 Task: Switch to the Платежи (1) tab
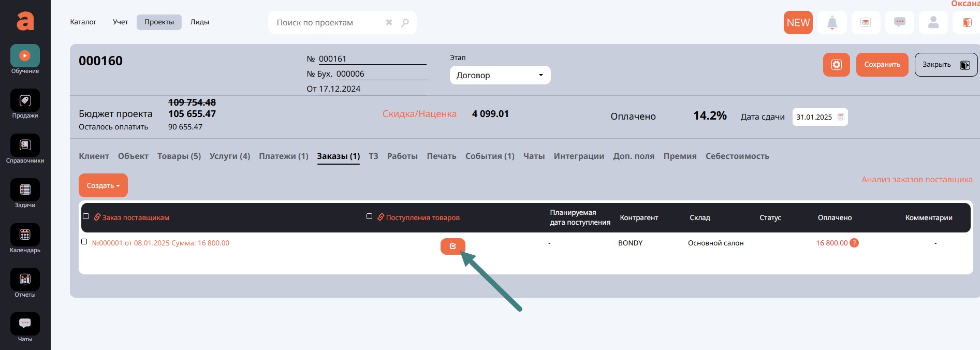click(283, 156)
